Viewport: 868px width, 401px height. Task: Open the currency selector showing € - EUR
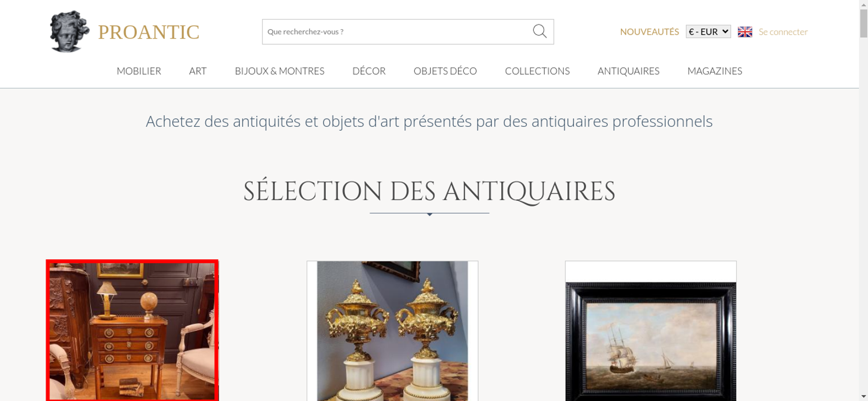708,32
